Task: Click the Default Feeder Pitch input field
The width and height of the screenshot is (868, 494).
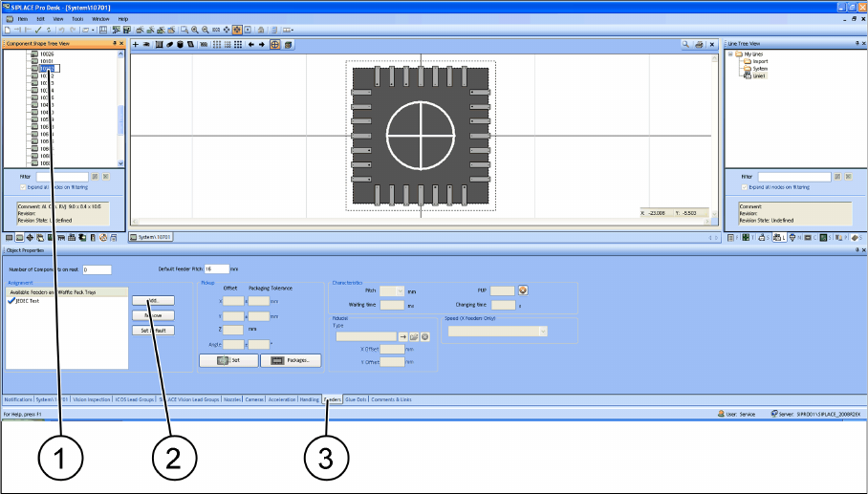Action: click(x=214, y=269)
